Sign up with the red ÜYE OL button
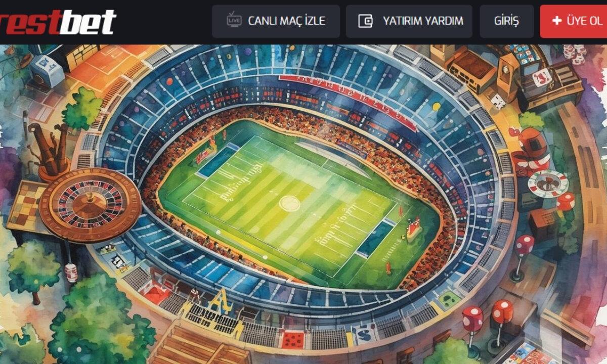The width and height of the screenshot is (607, 364). pyautogui.click(x=574, y=21)
